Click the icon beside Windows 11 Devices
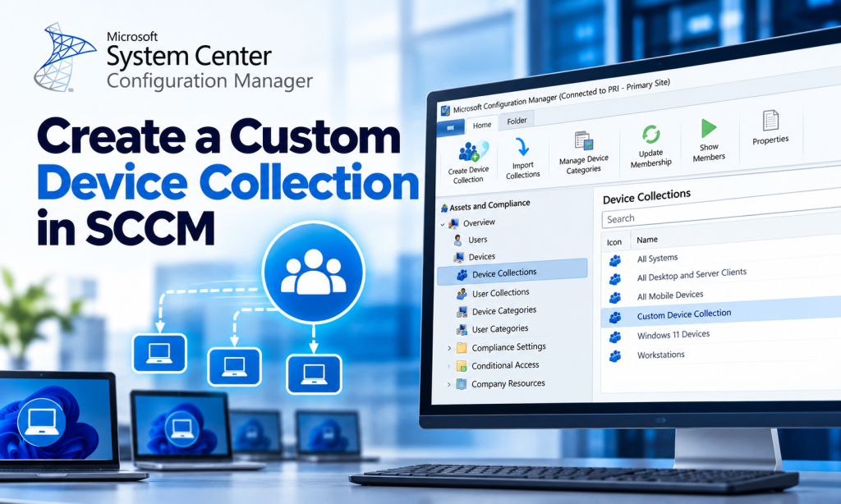 (615, 337)
